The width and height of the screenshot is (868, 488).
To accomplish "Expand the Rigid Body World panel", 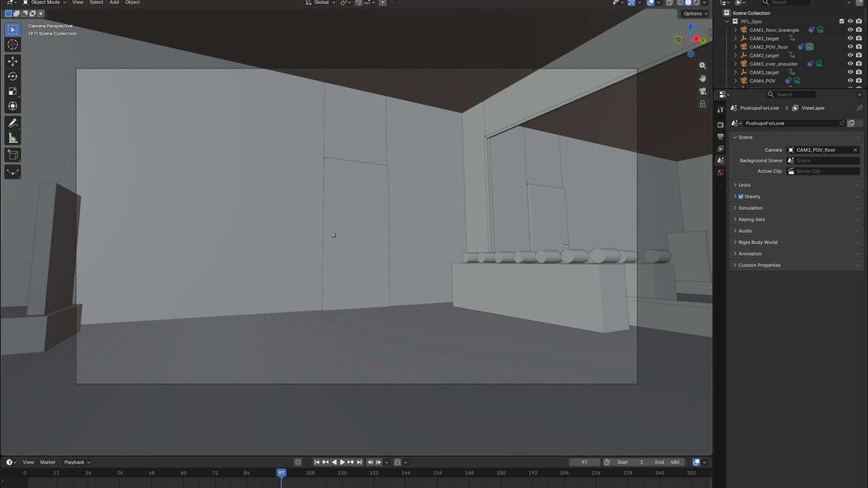I will coord(795,242).
